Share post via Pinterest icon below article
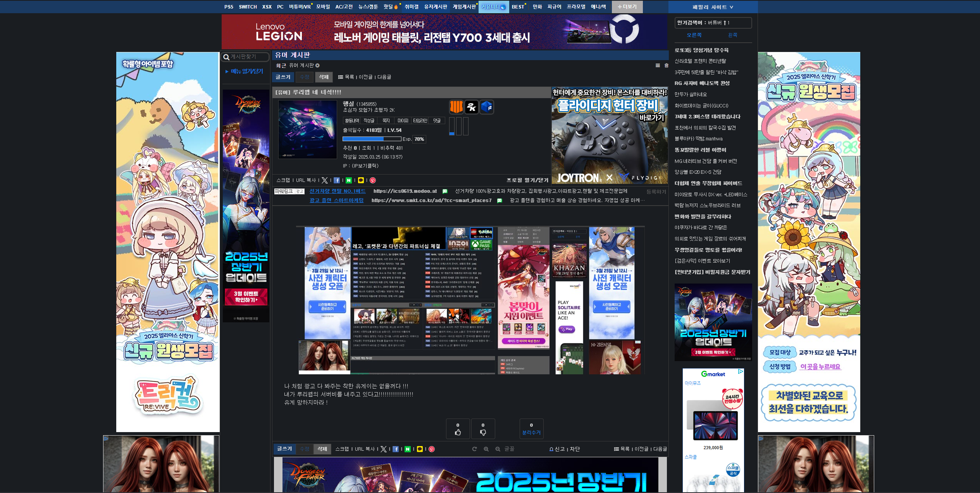 point(432,449)
